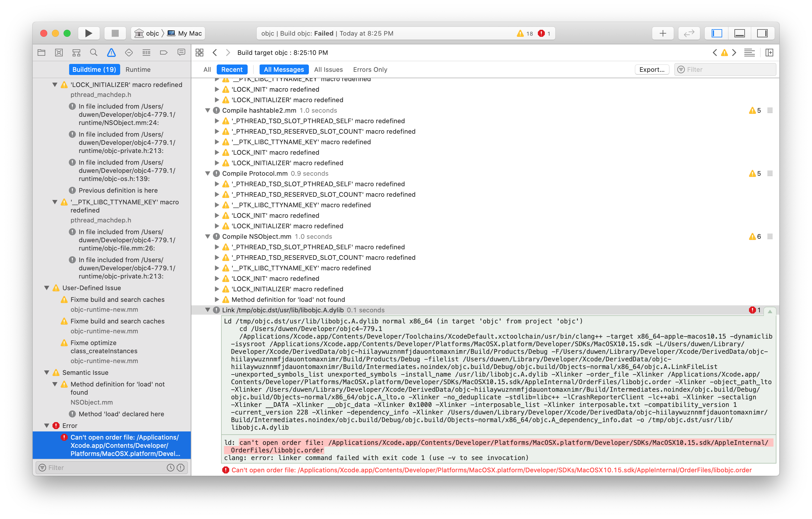
Task: Open the Library with plus button
Action: [663, 33]
